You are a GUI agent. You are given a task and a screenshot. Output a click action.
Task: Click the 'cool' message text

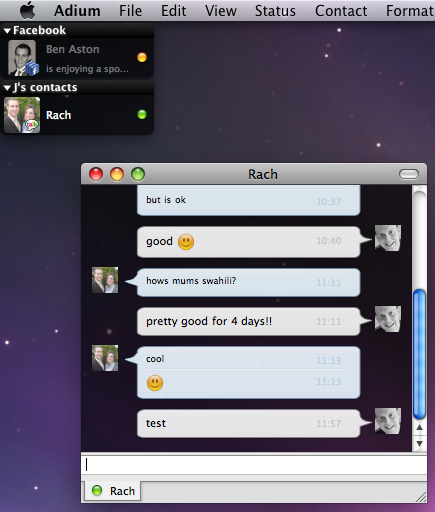pyautogui.click(x=155, y=359)
